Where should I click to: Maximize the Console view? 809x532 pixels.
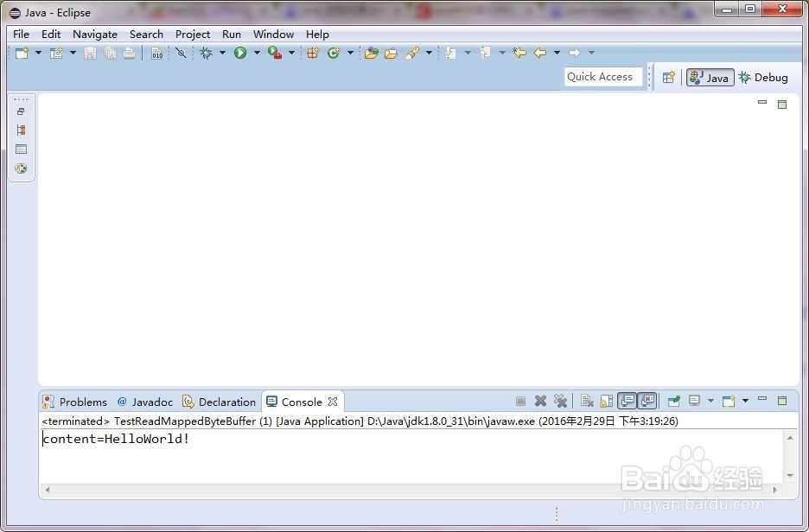782,401
